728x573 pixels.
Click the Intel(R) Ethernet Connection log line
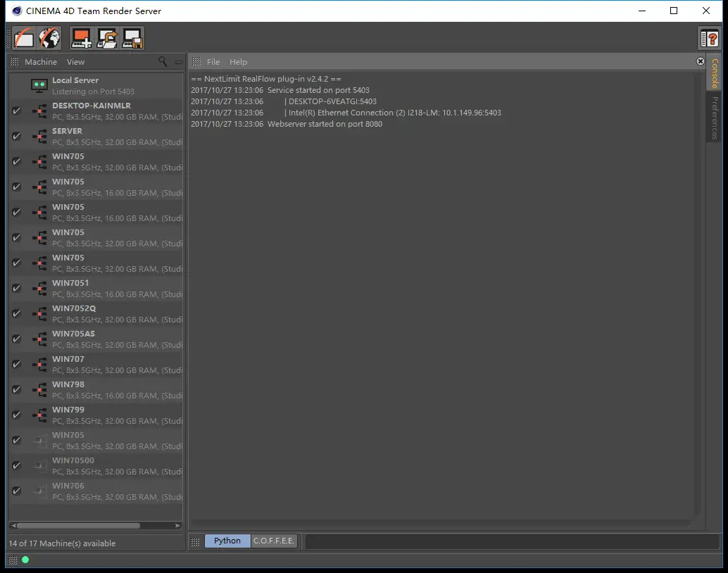[x=346, y=113]
